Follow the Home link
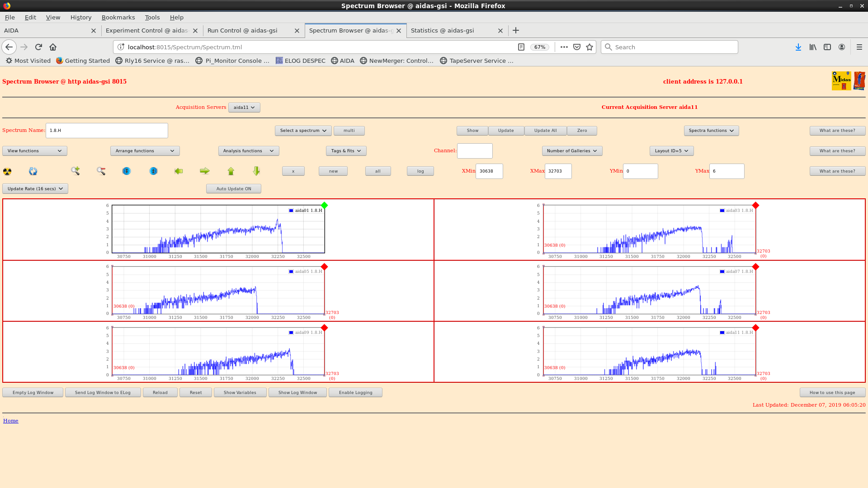Image resolution: width=868 pixels, height=488 pixels. click(x=11, y=421)
